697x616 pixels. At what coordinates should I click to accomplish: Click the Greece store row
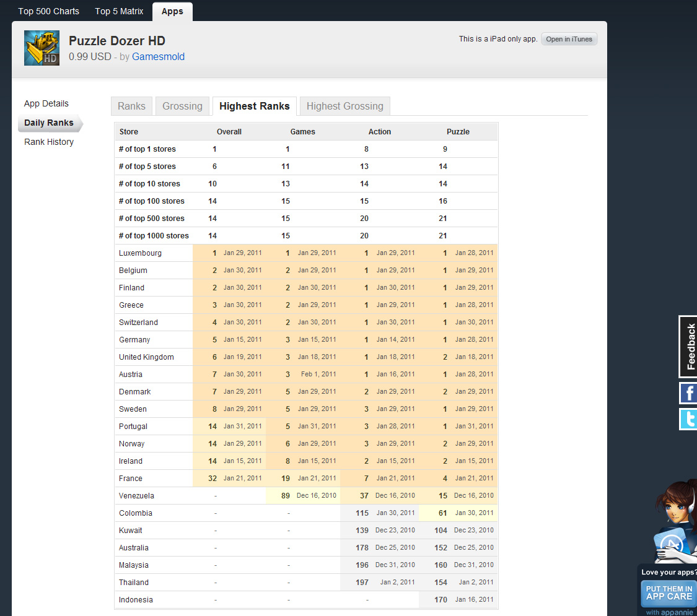(x=306, y=305)
